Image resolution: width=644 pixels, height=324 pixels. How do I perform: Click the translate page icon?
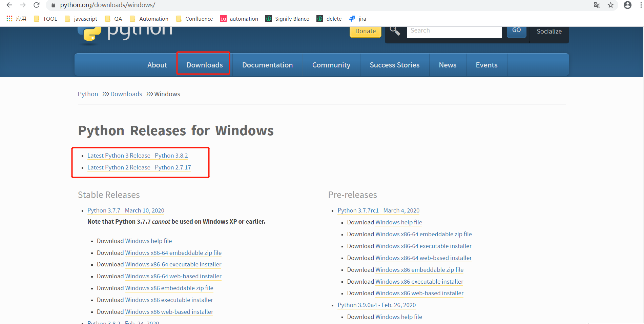[x=597, y=5]
